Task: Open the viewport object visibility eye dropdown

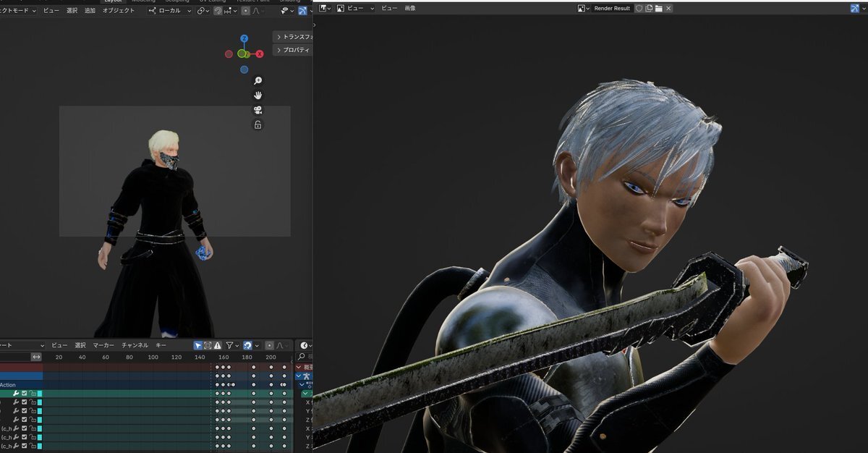Action: coord(288,11)
